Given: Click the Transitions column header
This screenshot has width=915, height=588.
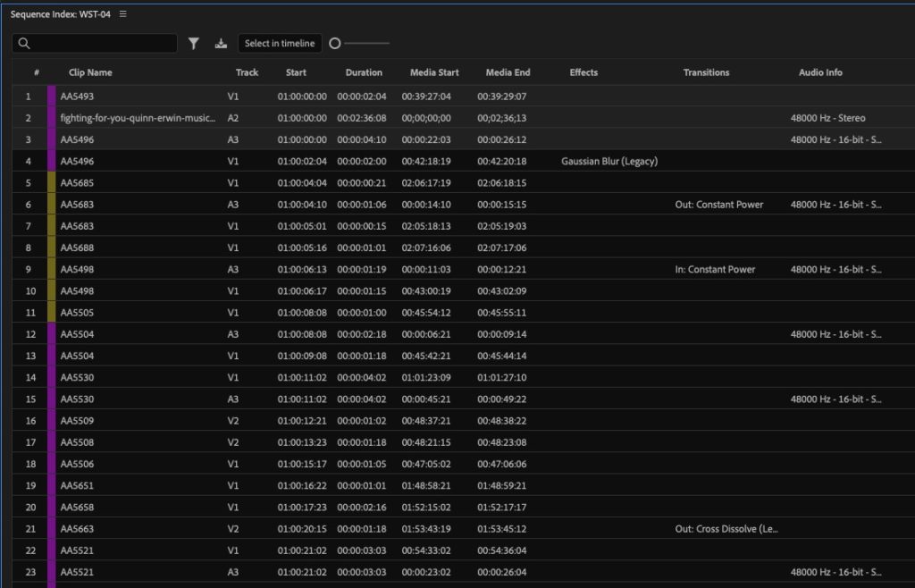Looking at the screenshot, I should point(706,72).
